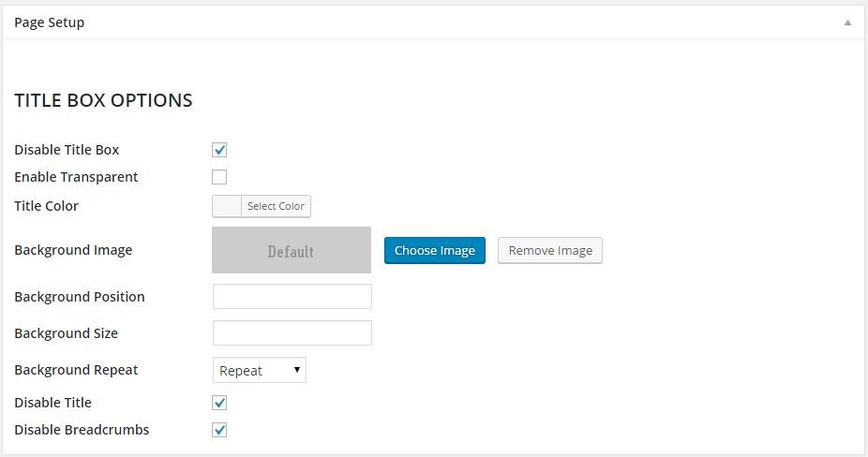Collapse the Page Setup panel arrow
Image resolution: width=868 pixels, height=457 pixels.
[847, 22]
